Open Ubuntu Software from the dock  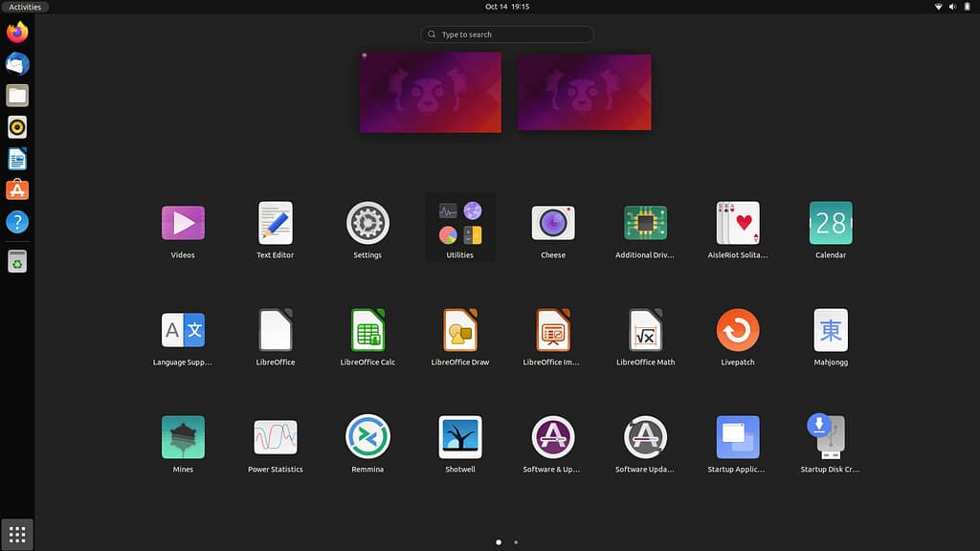click(16, 189)
